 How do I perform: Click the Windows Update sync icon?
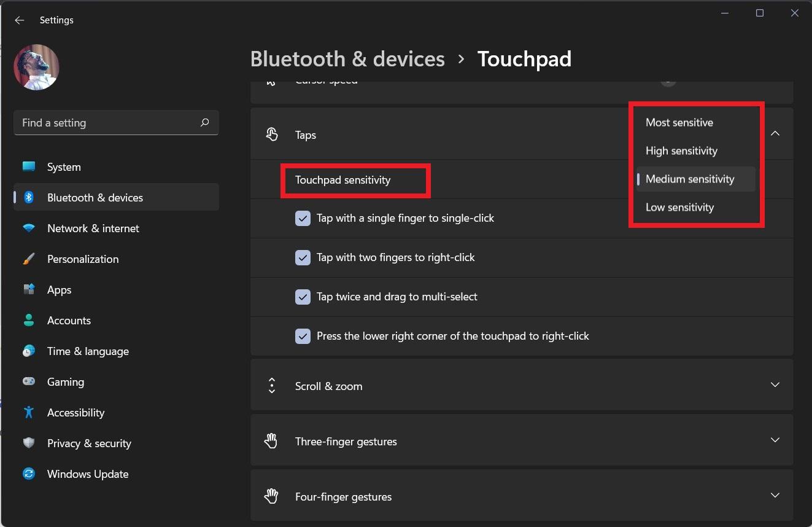pos(29,474)
